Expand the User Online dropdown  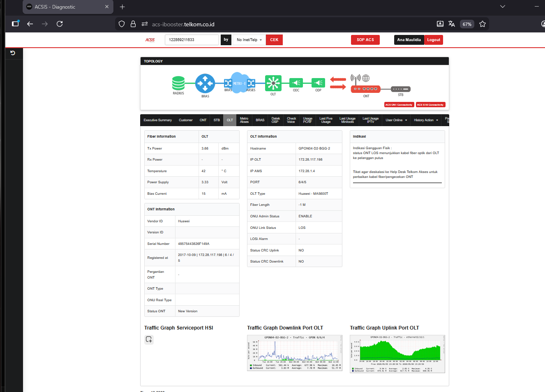[x=396, y=120]
